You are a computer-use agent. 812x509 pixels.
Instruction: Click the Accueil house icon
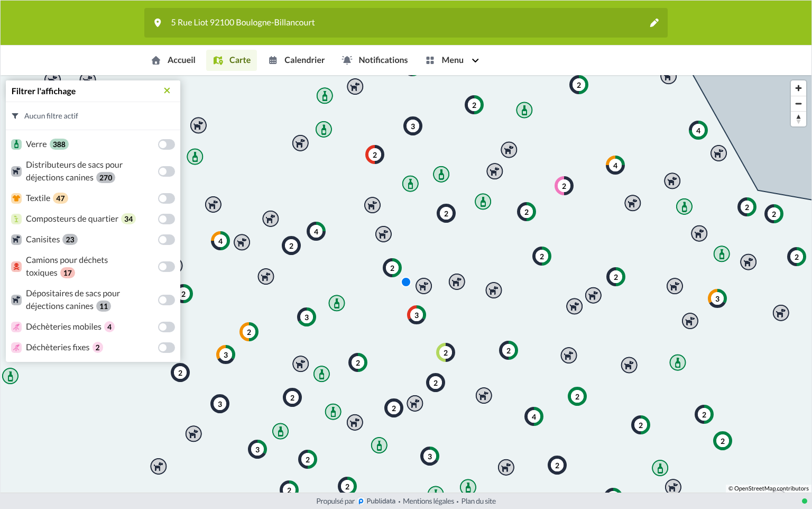156,60
